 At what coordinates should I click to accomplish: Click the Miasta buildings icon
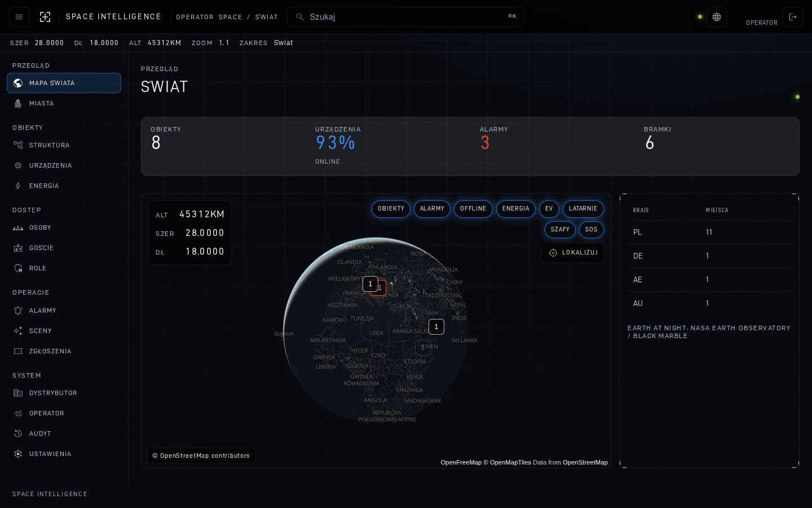(x=18, y=103)
